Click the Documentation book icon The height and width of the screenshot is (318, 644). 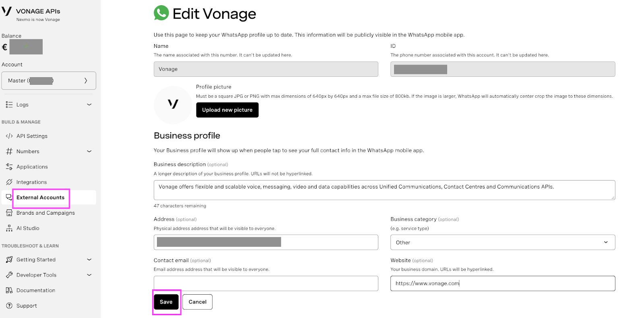[9, 290]
